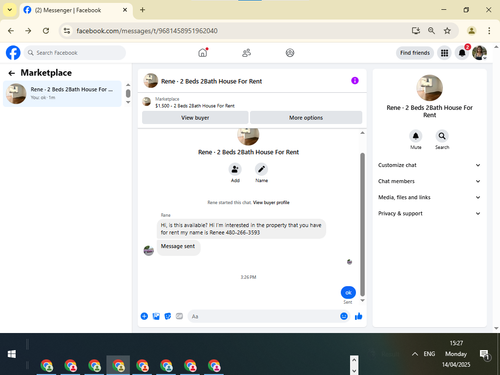Go back using the Marketplace arrow

tap(12, 73)
